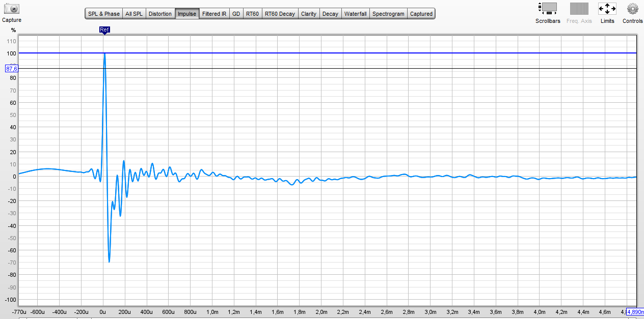Open the Limits icon with four arrows
Image resolution: width=644 pixels, height=319 pixels.
click(607, 8)
